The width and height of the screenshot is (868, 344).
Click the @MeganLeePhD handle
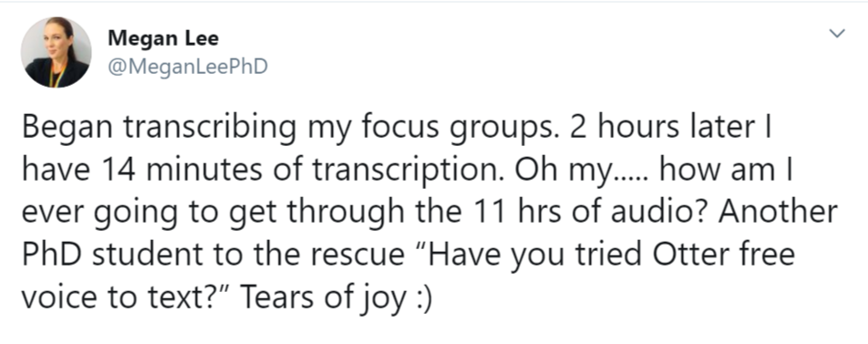[188, 67]
